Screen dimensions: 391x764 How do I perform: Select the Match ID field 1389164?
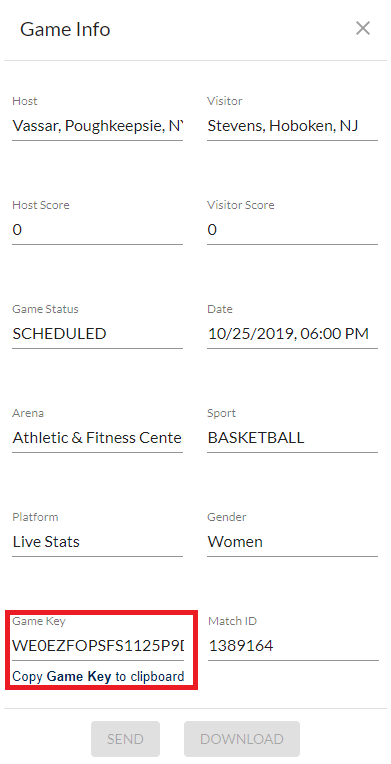tap(293, 646)
